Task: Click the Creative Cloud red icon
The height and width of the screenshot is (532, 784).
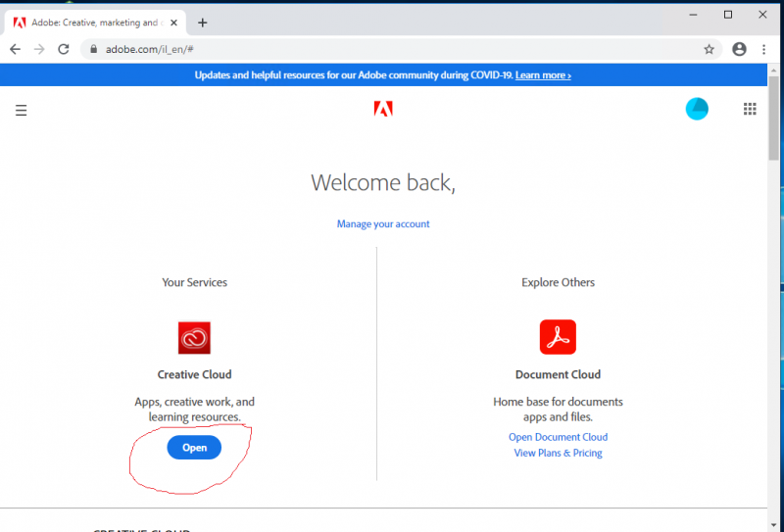Action: 194,337
